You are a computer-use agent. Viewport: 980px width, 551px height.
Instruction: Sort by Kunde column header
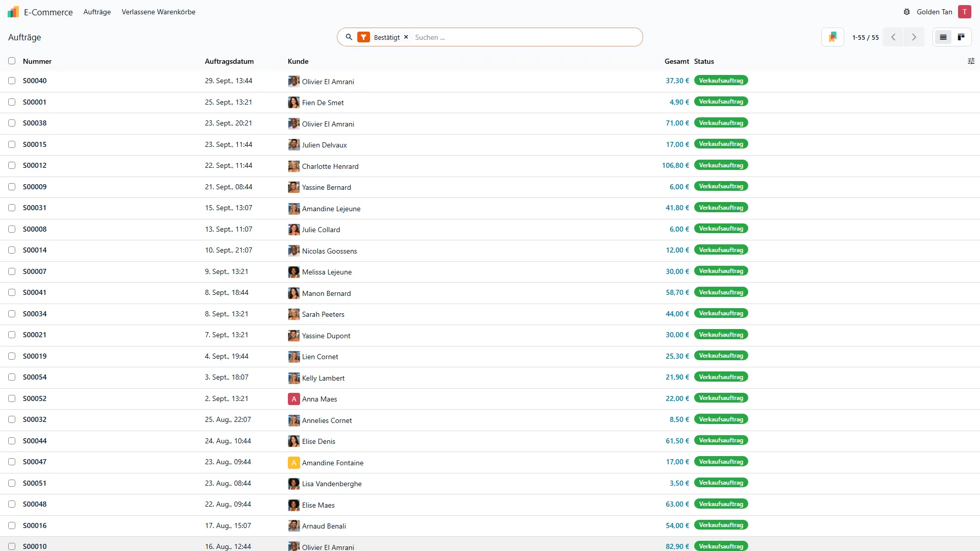pyautogui.click(x=298, y=61)
